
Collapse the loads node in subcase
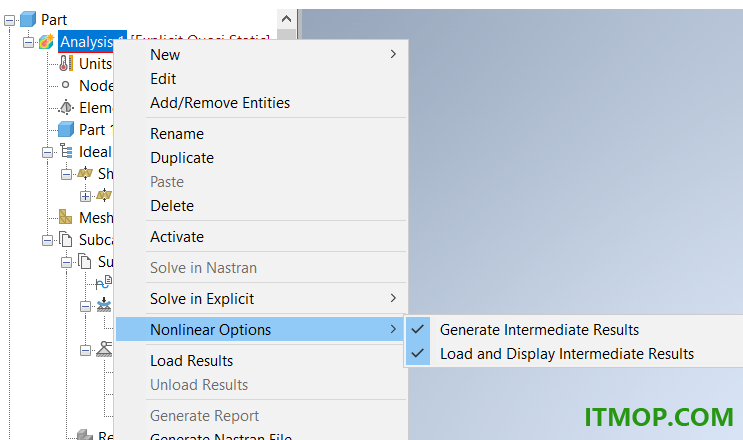[x=85, y=306]
